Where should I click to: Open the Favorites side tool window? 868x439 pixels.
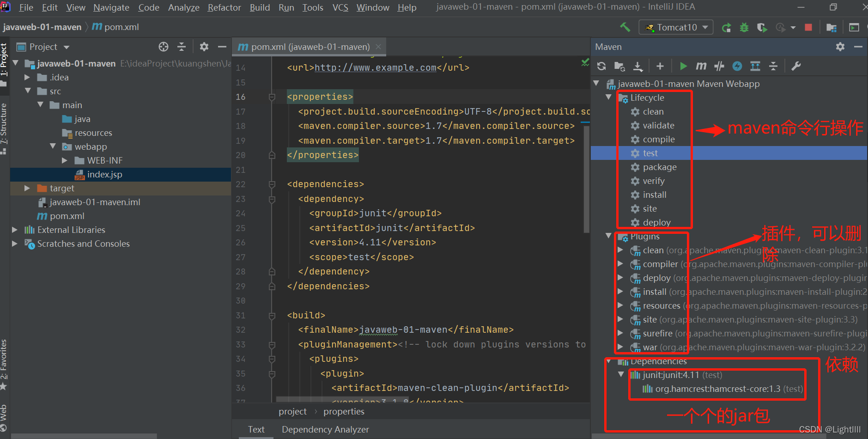tap(4, 365)
